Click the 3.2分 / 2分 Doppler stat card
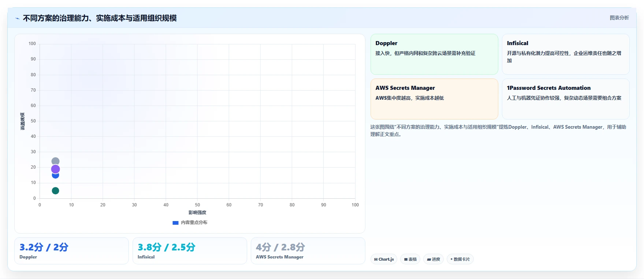Image resolution: width=644 pixels, height=279 pixels. (71, 251)
